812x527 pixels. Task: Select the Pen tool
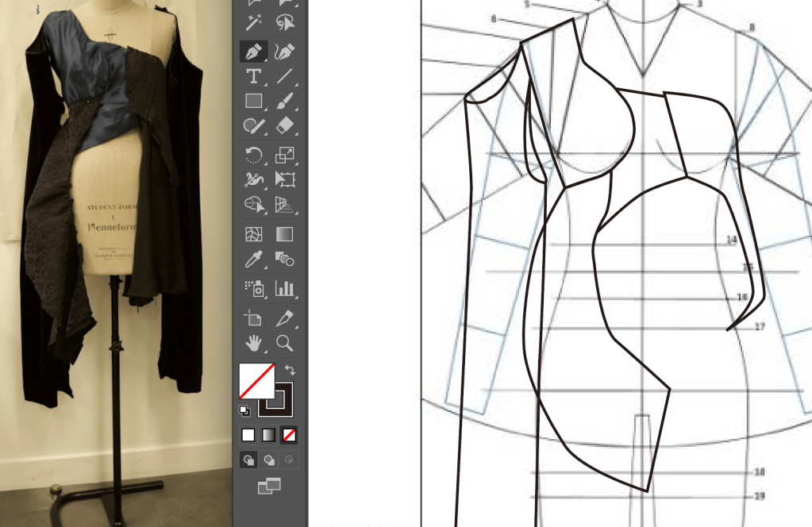253,52
